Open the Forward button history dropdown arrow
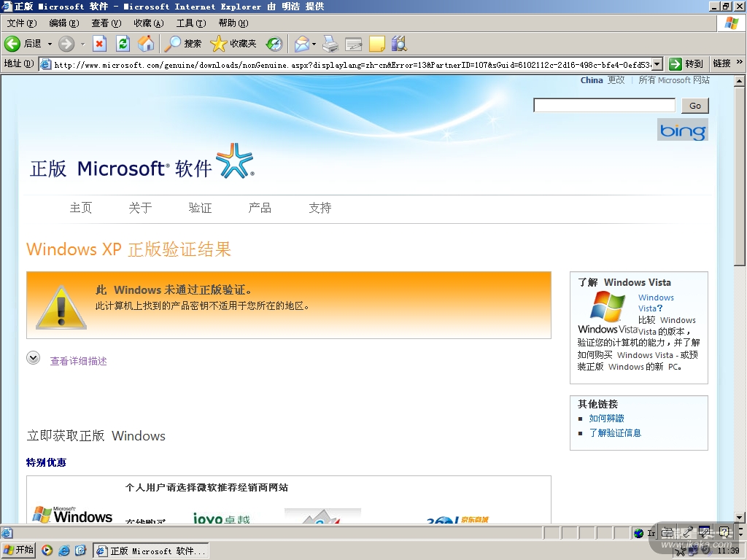Image resolution: width=747 pixels, height=560 pixels. point(82,44)
